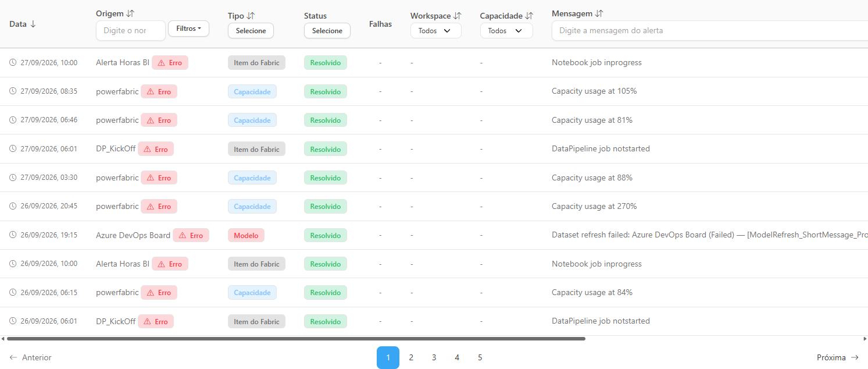Screen dimensions: 868x369
Task: Click clock icon for 27/09/2026, 03:30
Action: pyautogui.click(x=13, y=178)
